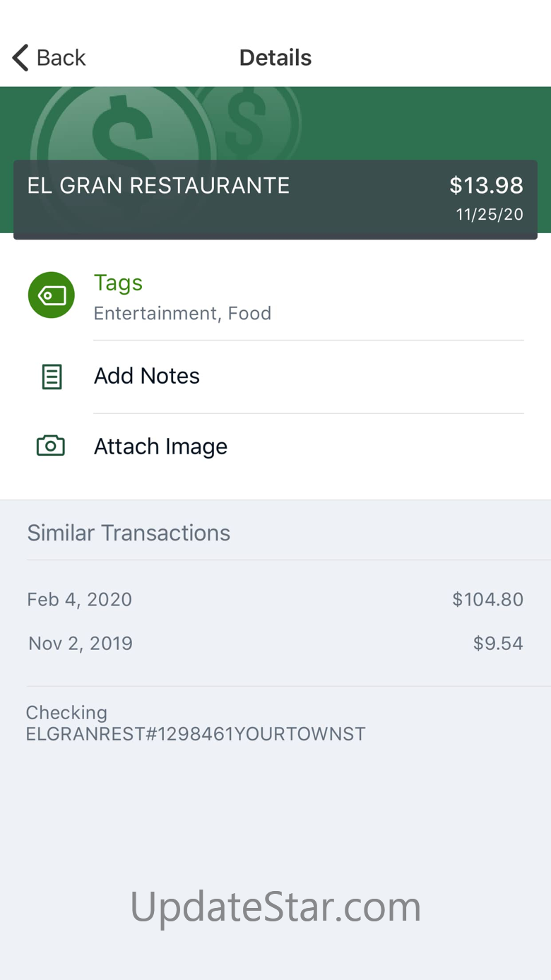Viewport: 551px width, 980px height.
Task: Tap the Checking account description text
Action: 196,724
